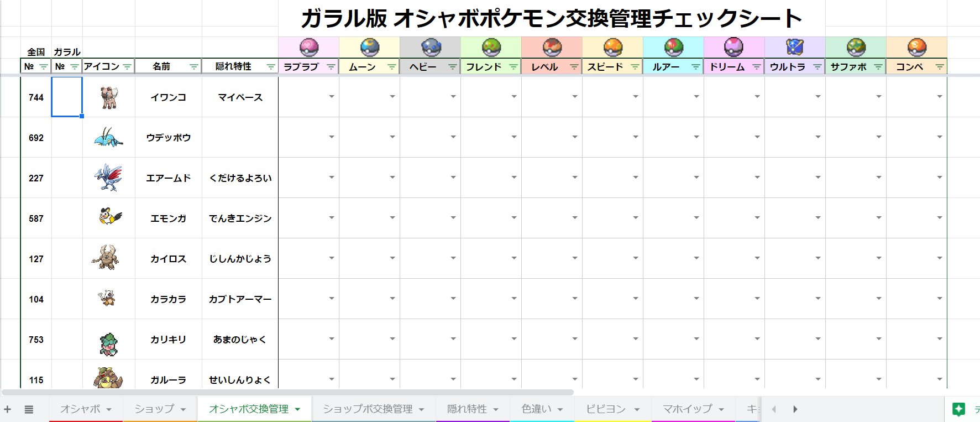This screenshot has width=980, height=422.
Task: Open イワンコ コンペ cell dropdown
Action: [x=940, y=97]
